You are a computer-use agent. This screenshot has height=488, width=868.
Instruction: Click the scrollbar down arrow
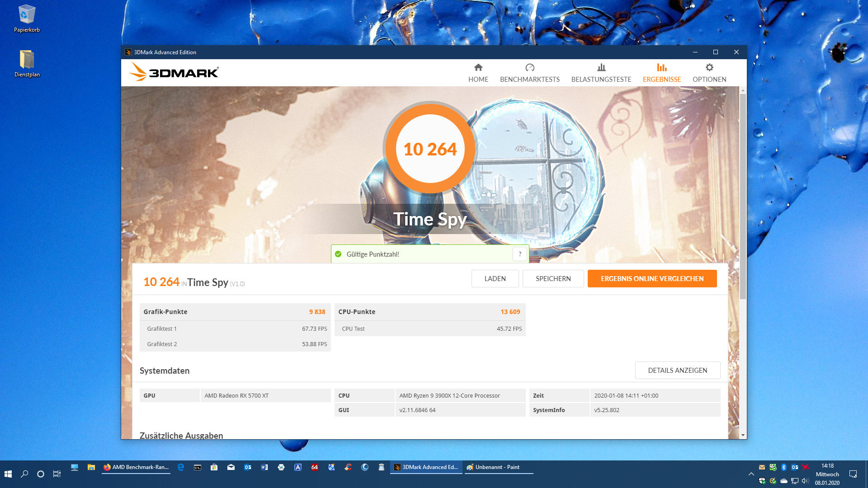pyautogui.click(x=743, y=435)
